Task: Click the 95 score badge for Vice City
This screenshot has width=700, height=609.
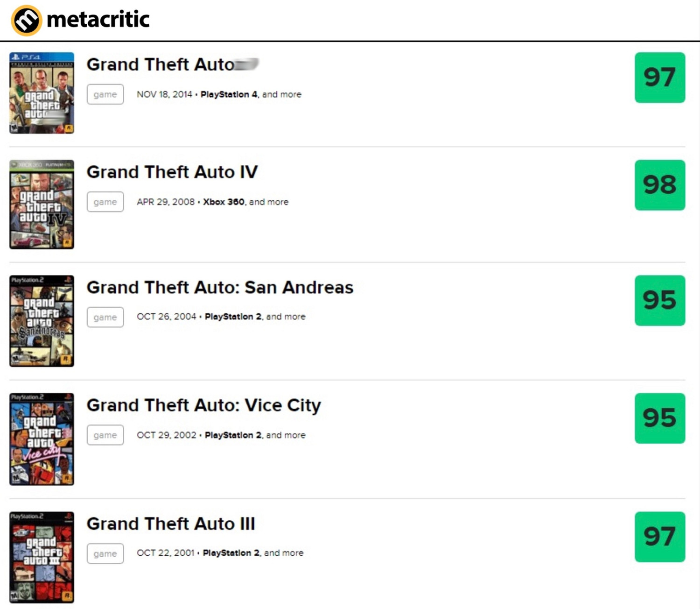Action: (659, 418)
